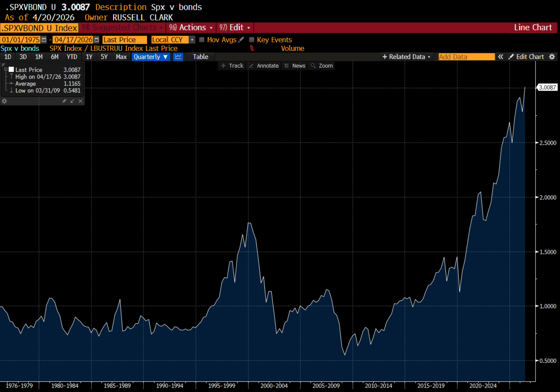Enable the Mov Avgs checkbox
Viewport: 560px width, 392px height.
tap(202, 40)
